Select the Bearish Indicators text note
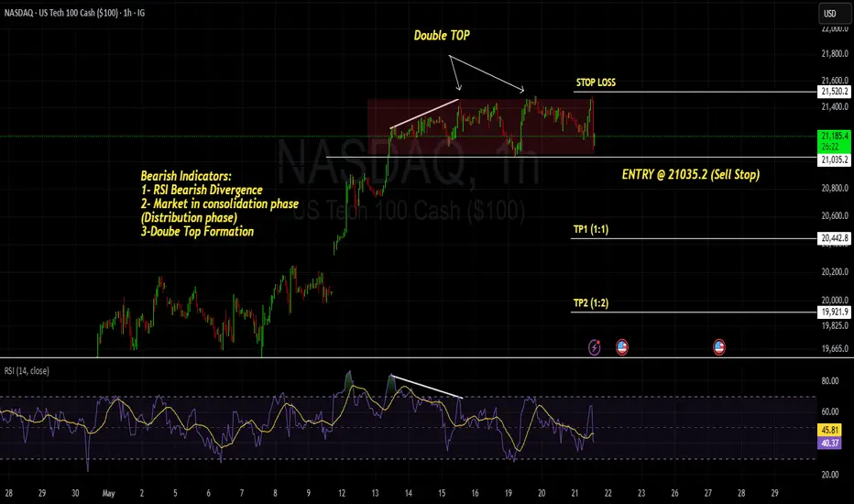 point(220,203)
